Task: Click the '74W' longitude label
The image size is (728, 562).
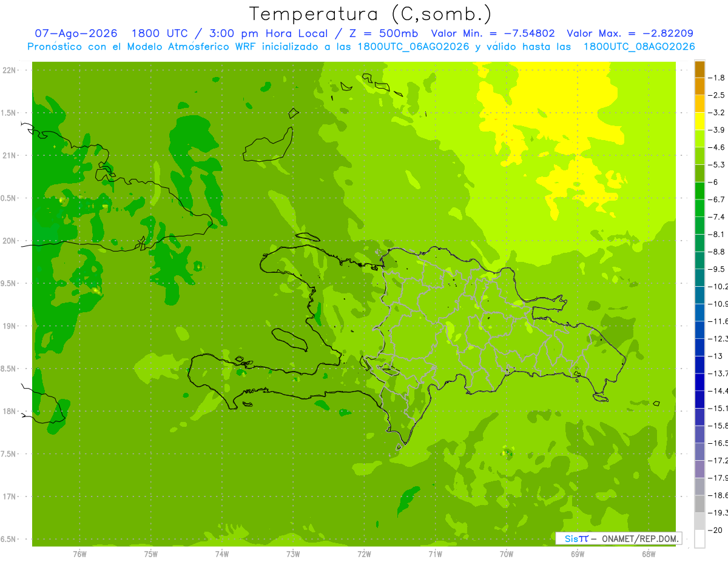Action: coord(222,554)
